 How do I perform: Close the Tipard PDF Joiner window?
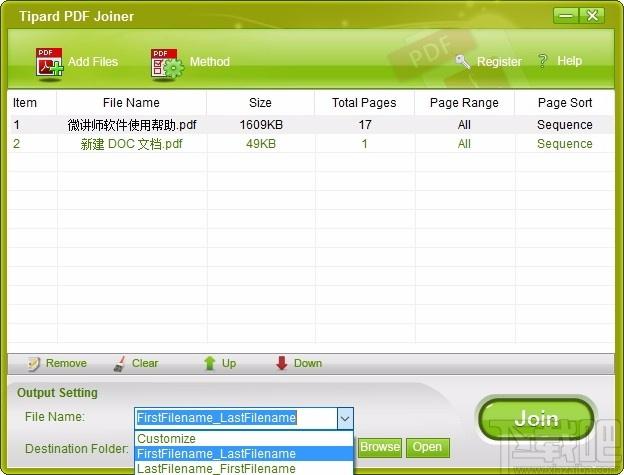click(592, 16)
